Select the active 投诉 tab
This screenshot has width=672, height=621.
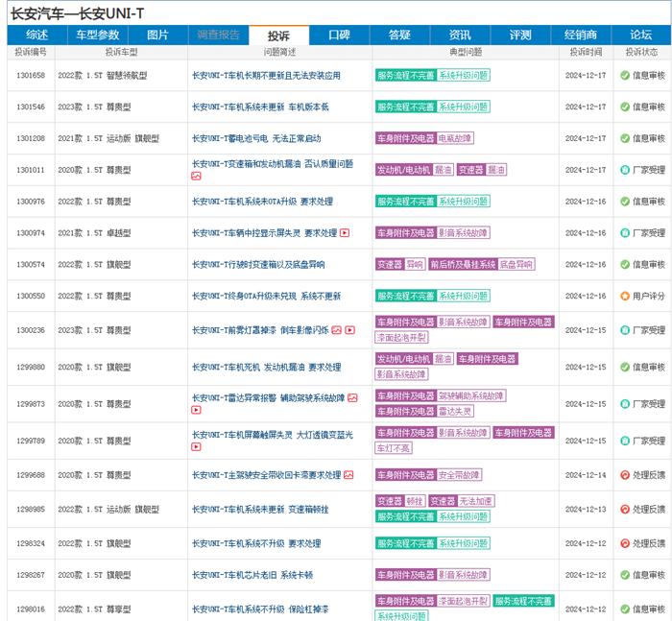coord(278,36)
